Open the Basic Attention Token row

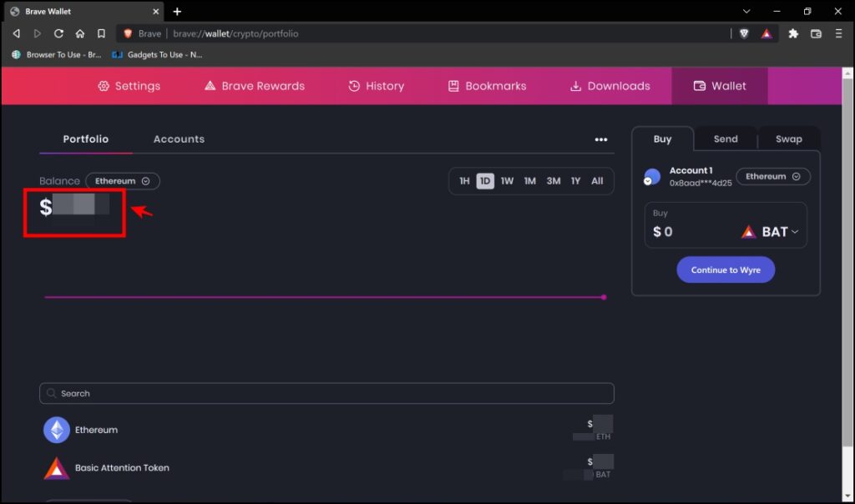(x=326, y=468)
